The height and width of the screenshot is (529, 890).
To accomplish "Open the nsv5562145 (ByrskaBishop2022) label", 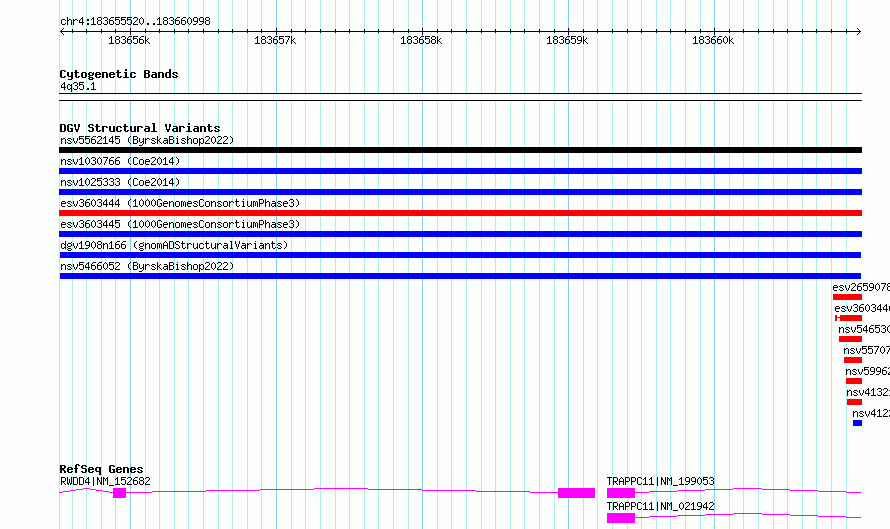I will pyautogui.click(x=147, y=140).
